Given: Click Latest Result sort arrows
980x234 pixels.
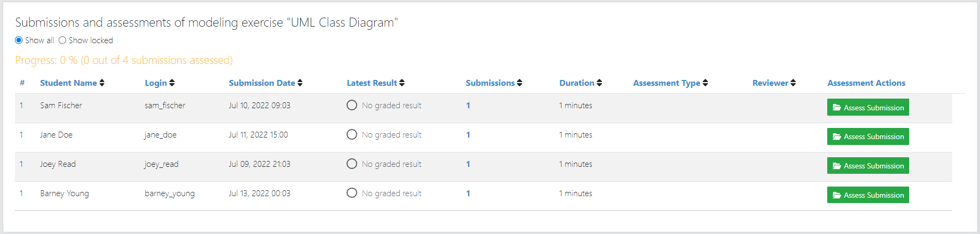Looking at the screenshot, I should click(x=402, y=83).
